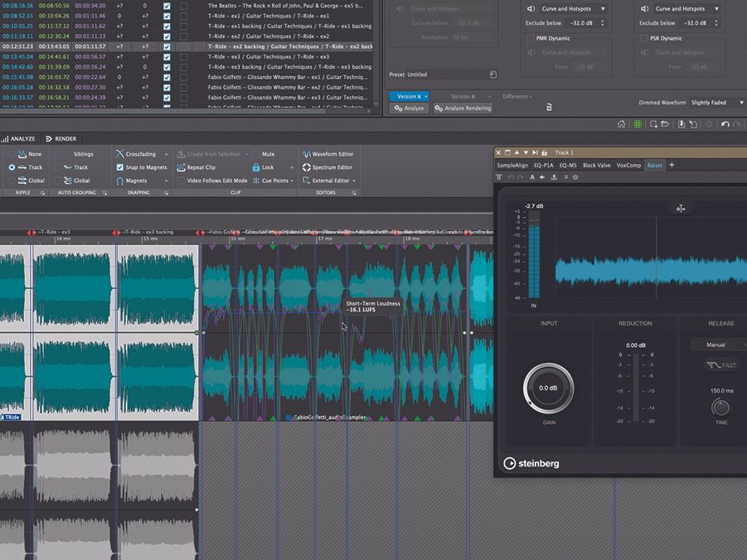Open the Dimmed Waveform Slightly Faded dropdown
Viewport: 747px width, 560px height.
pos(717,103)
